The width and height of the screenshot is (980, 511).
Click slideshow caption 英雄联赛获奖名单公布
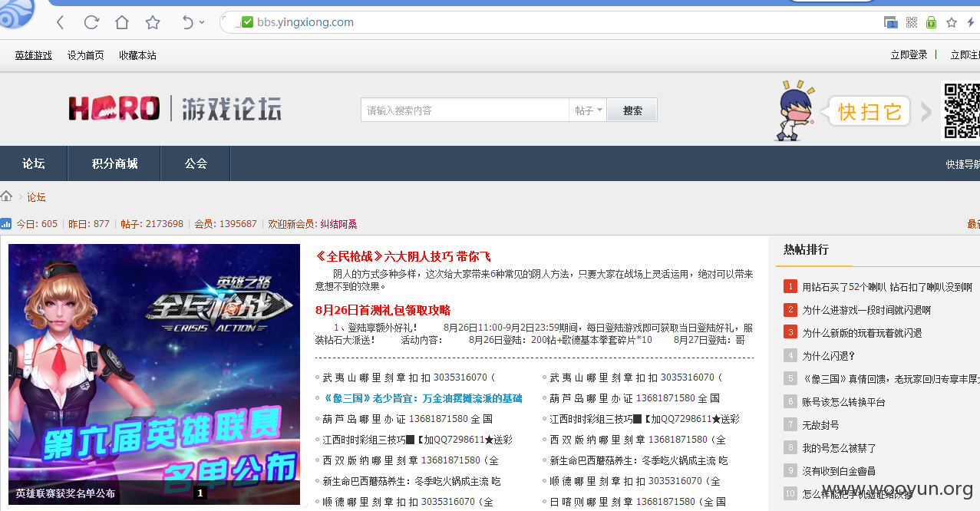tap(65, 493)
